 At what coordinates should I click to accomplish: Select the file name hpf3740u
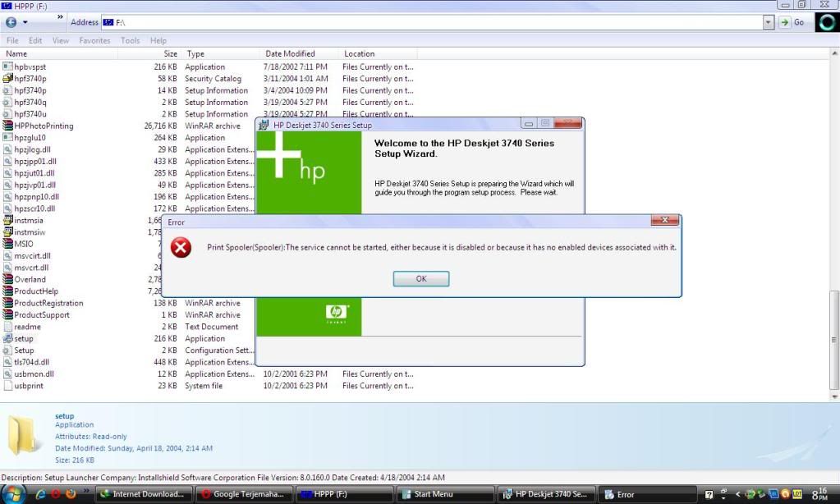click(30, 114)
